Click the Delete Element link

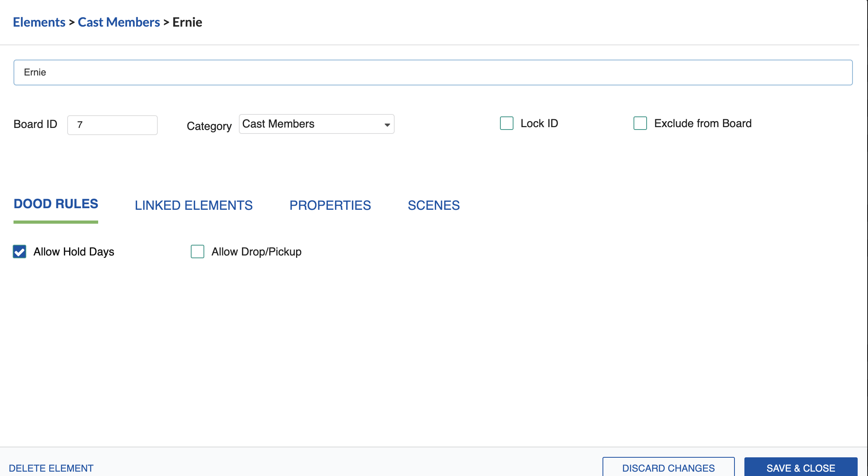(x=51, y=468)
